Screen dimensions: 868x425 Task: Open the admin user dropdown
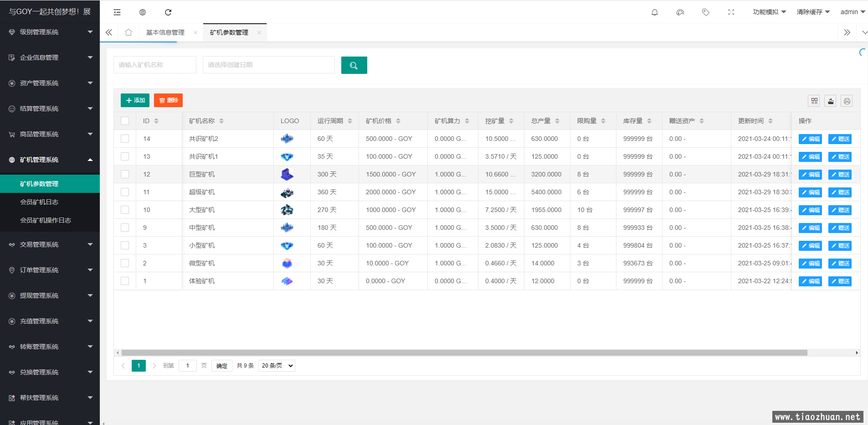click(853, 12)
